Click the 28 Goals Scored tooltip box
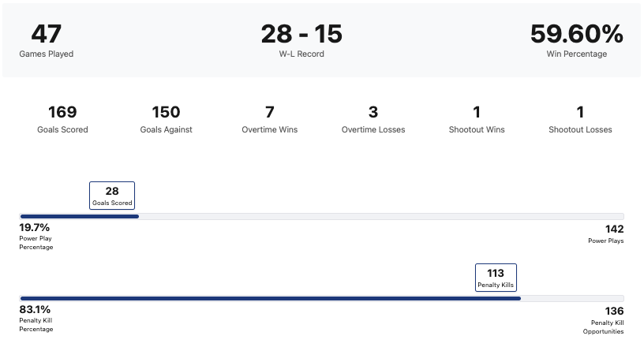 pos(112,195)
